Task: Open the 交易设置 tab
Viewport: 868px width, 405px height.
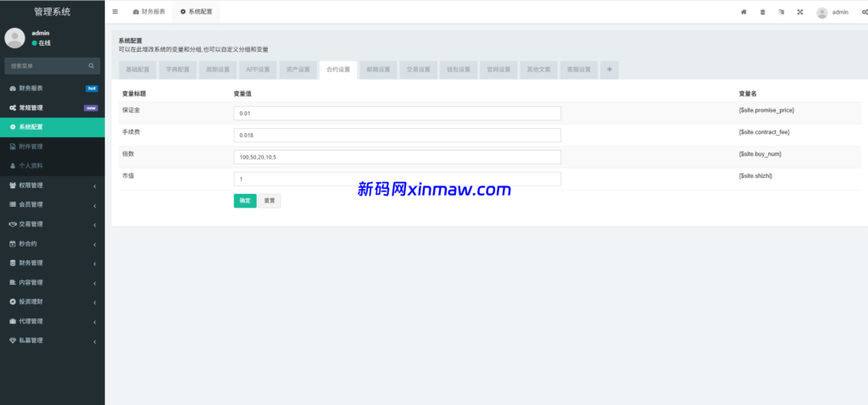Action: pos(419,69)
